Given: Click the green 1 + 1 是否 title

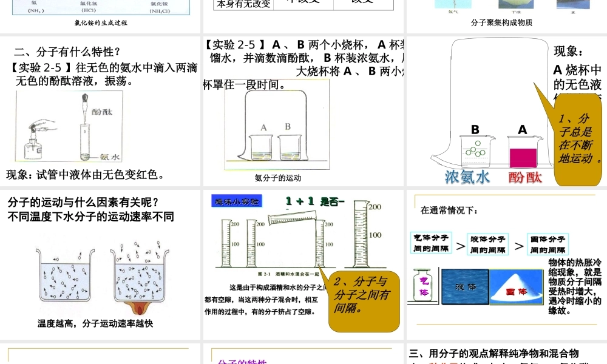Looking at the screenshot, I should [314, 201].
